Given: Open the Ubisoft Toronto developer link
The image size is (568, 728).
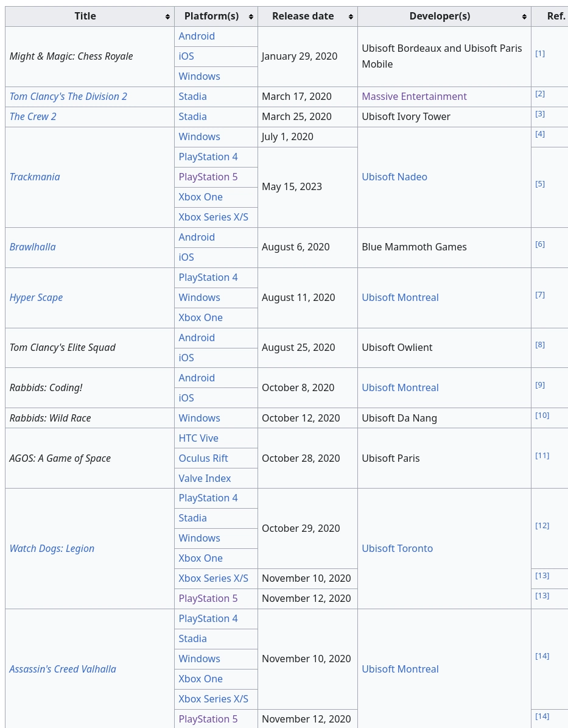Looking at the screenshot, I should [x=397, y=548].
